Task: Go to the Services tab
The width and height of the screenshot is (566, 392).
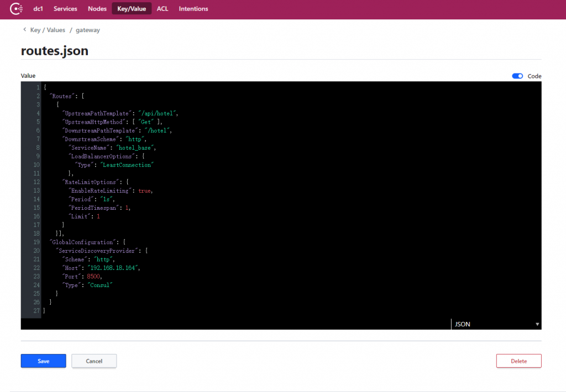Action: [x=65, y=9]
